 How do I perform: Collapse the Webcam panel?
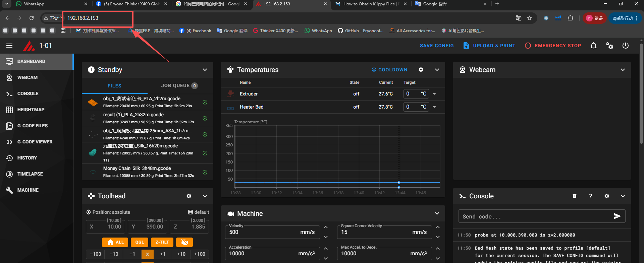coord(623,70)
